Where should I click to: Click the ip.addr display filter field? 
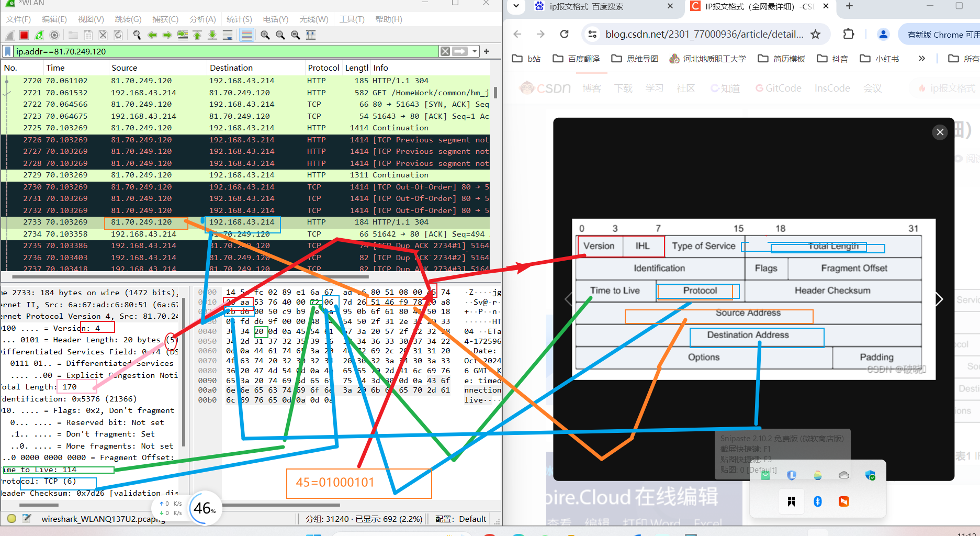point(225,51)
